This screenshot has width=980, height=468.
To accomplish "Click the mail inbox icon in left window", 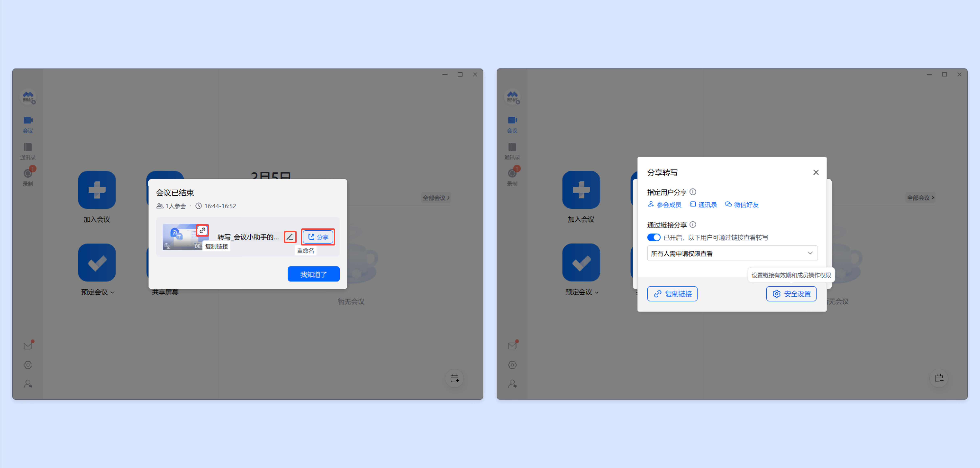I will point(28,345).
